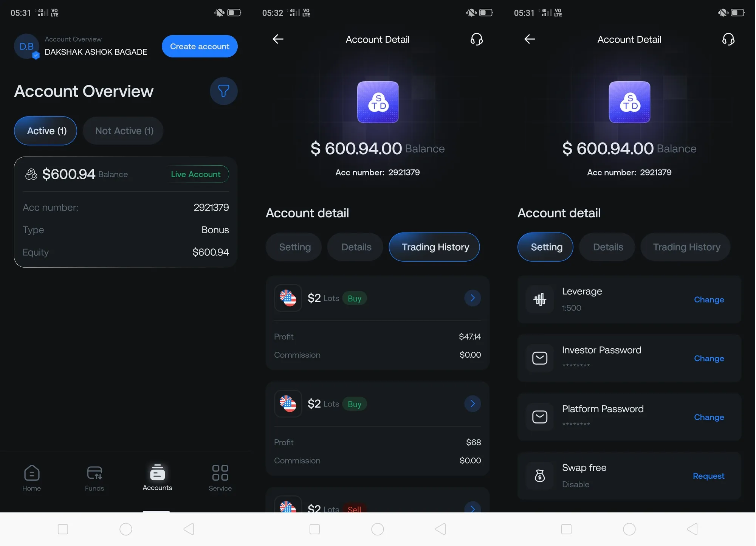Expand the $47.14 profit trade with its chevron
The height and width of the screenshot is (546, 756).
coord(472,298)
